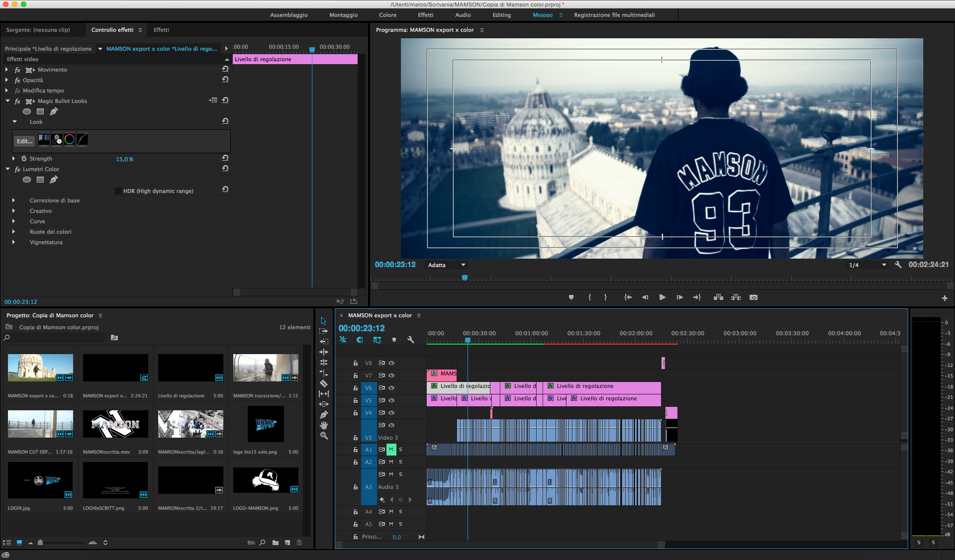This screenshot has height=560, width=955.
Task: Expand the Creativo section
Action: (13, 211)
